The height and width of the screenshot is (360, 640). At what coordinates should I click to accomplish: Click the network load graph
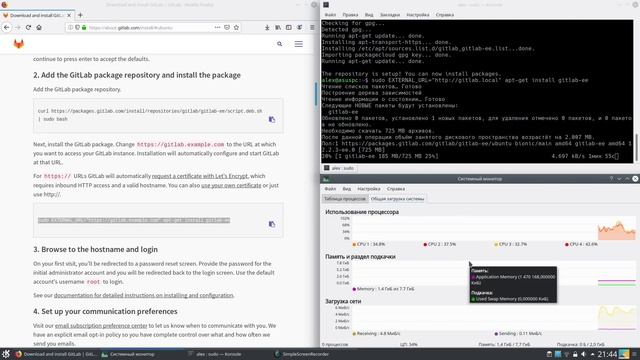(x=493, y=318)
